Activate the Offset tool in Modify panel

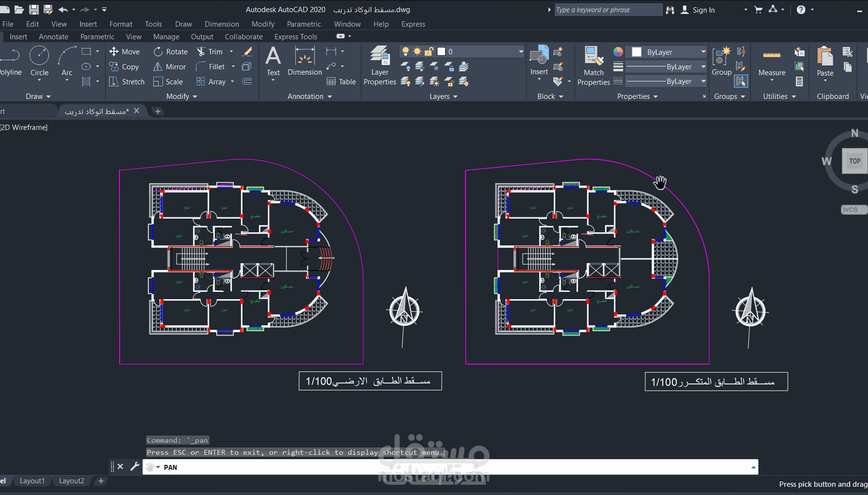(x=247, y=81)
